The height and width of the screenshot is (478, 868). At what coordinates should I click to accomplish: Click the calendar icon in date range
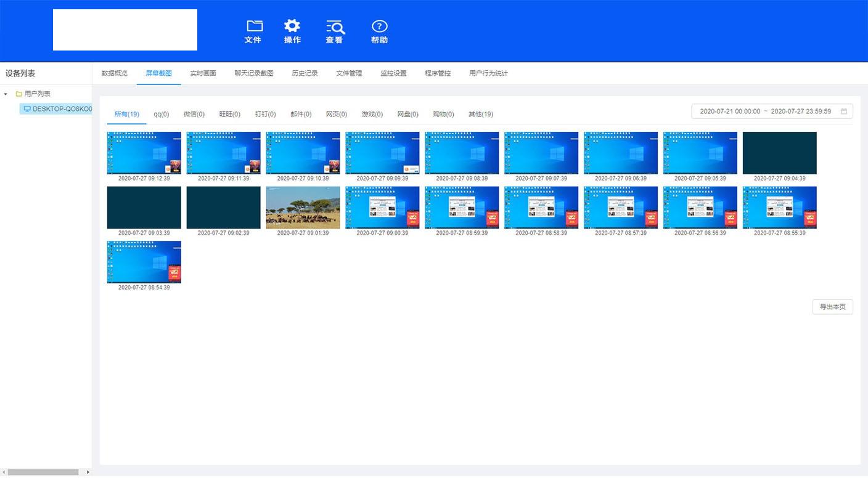844,111
